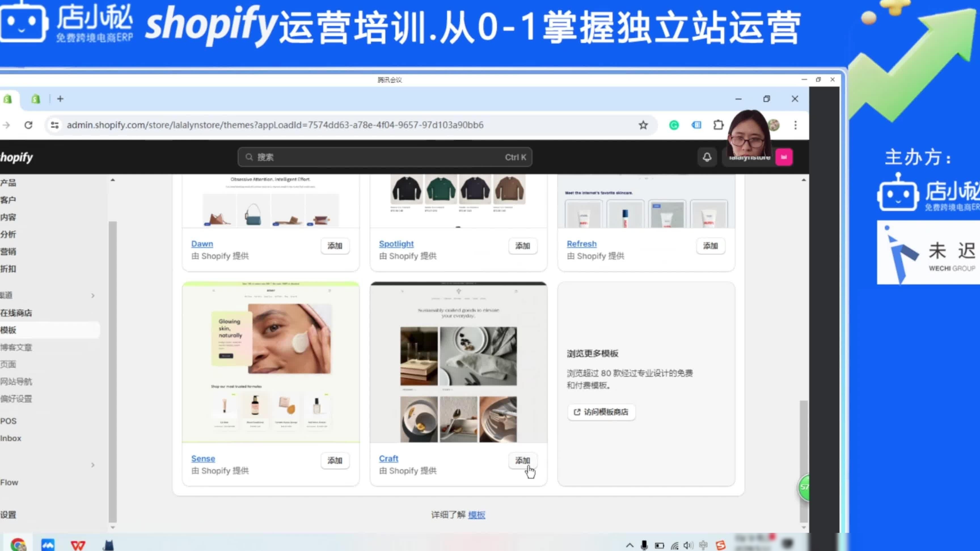Open Shopify notifications bell
This screenshot has height=551, width=980.
click(x=707, y=157)
